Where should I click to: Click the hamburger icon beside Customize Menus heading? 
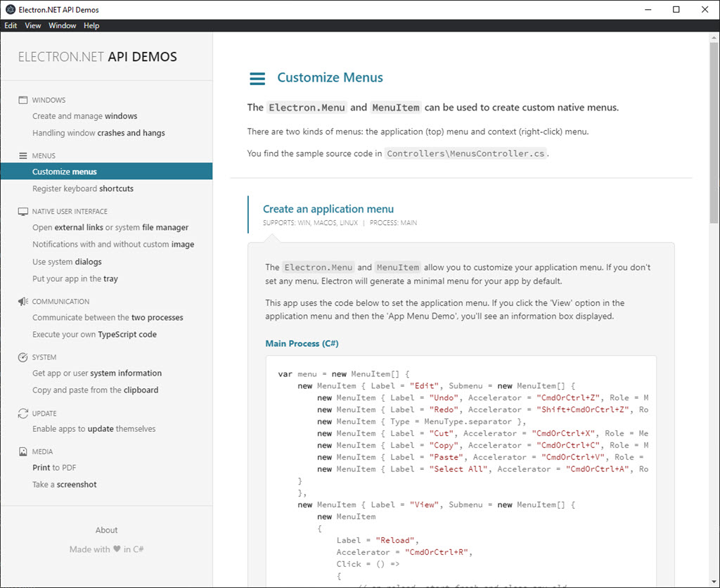(x=257, y=78)
